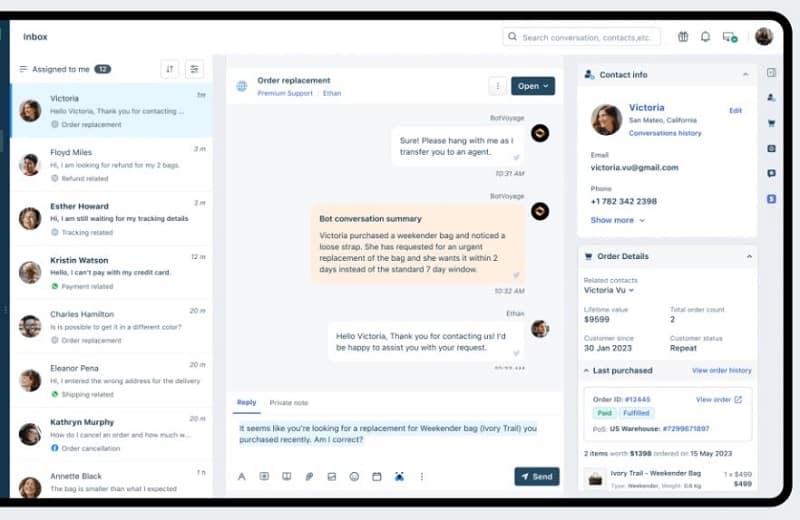Image resolution: width=800 pixels, height=520 pixels.
Task: Insert an image using the image icon
Action: (332, 476)
